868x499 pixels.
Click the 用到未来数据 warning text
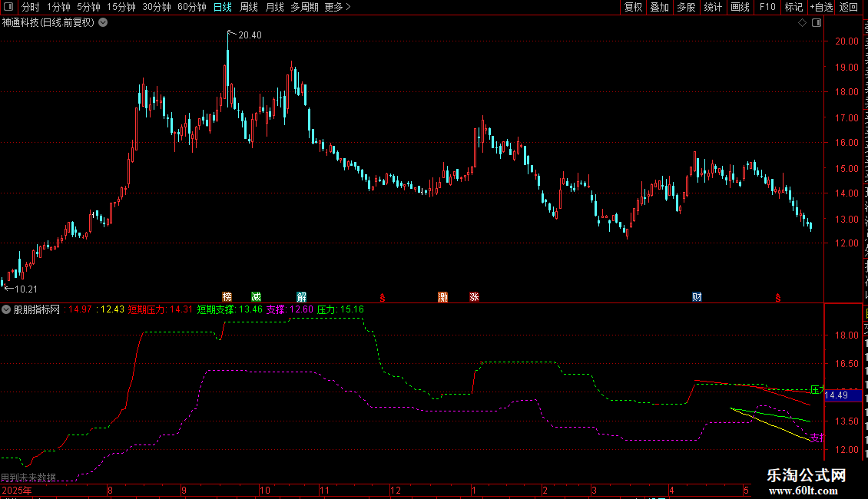pyautogui.click(x=28, y=478)
